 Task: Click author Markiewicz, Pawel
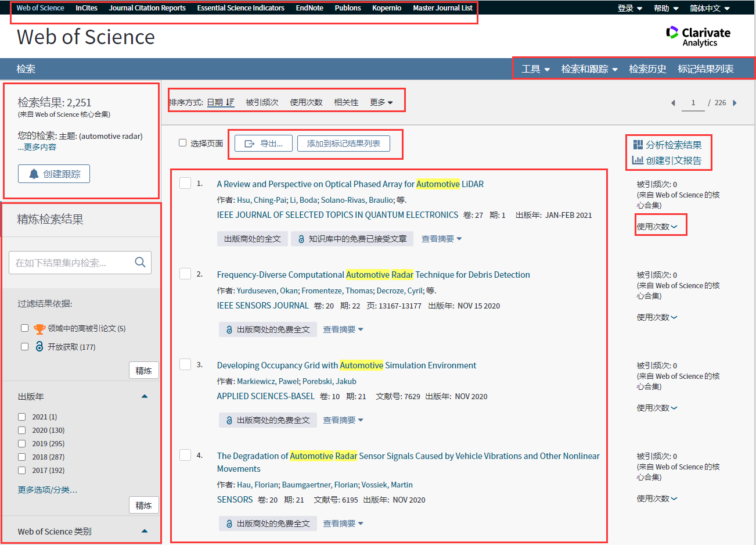[268, 381]
